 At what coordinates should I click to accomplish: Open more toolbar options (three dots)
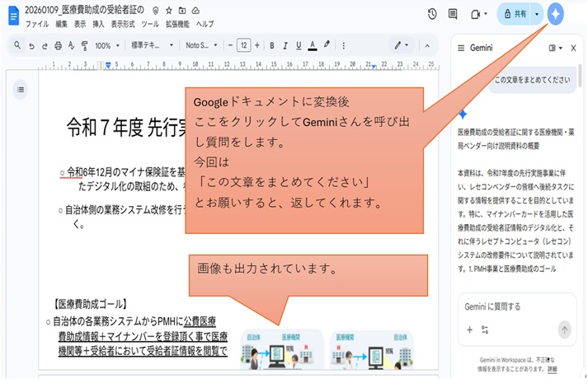[x=344, y=45]
